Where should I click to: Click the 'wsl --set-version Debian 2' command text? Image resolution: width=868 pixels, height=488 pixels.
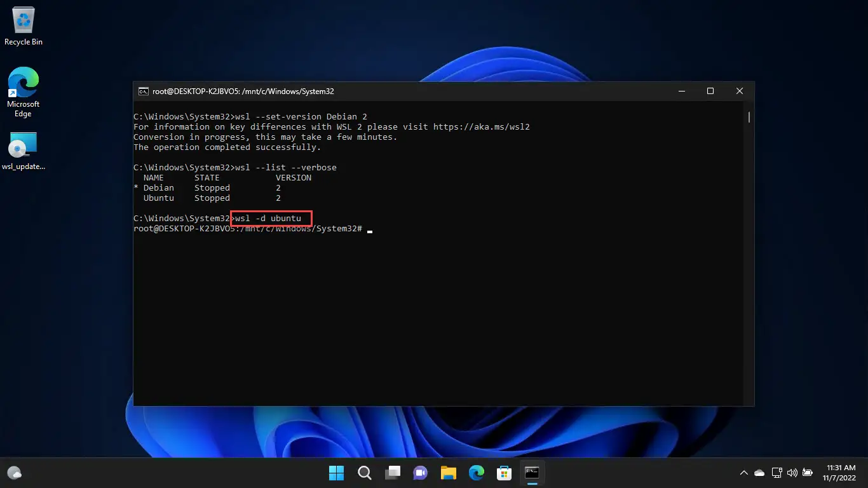(x=301, y=117)
